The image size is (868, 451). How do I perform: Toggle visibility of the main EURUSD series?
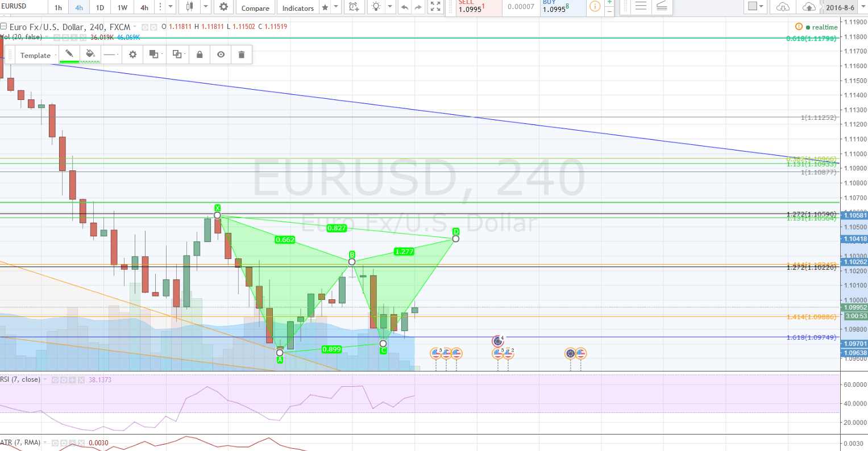[x=145, y=27]
